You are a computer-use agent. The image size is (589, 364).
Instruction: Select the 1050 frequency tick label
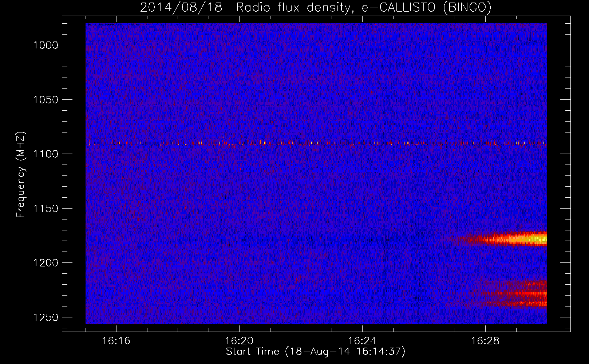46,100
